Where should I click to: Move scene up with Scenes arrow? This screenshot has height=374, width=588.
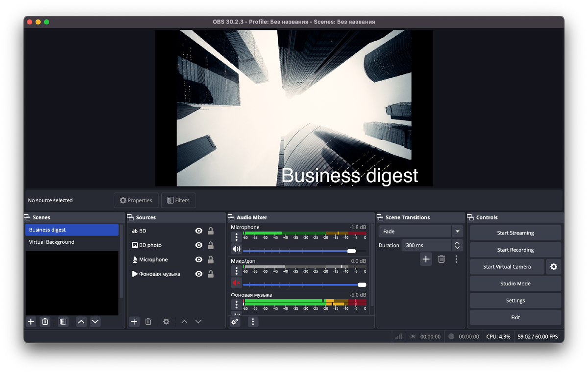81,322
